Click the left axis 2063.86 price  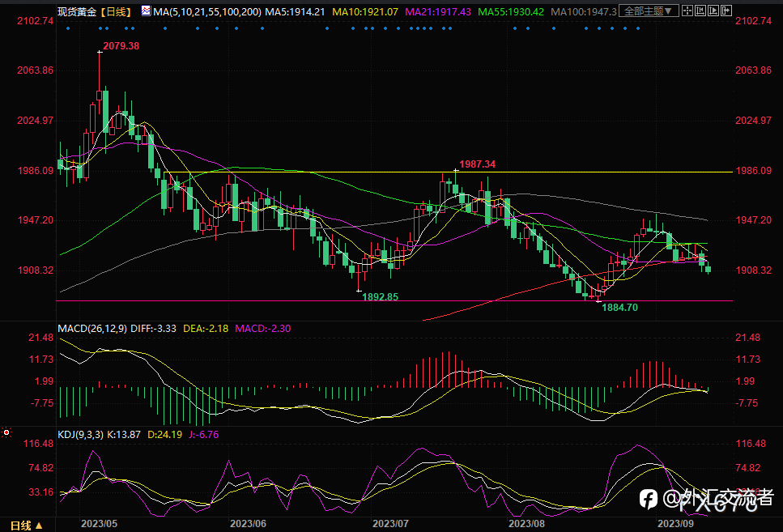(x=35, y=70)
